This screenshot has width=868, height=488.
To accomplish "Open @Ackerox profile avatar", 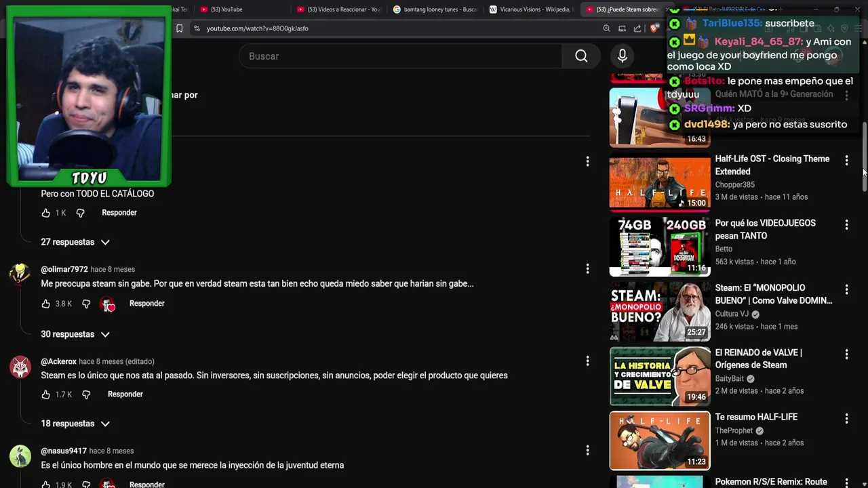I will tap(20, 367).
